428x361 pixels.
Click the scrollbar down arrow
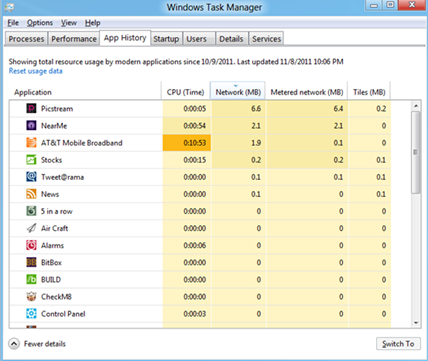[416, 323]
